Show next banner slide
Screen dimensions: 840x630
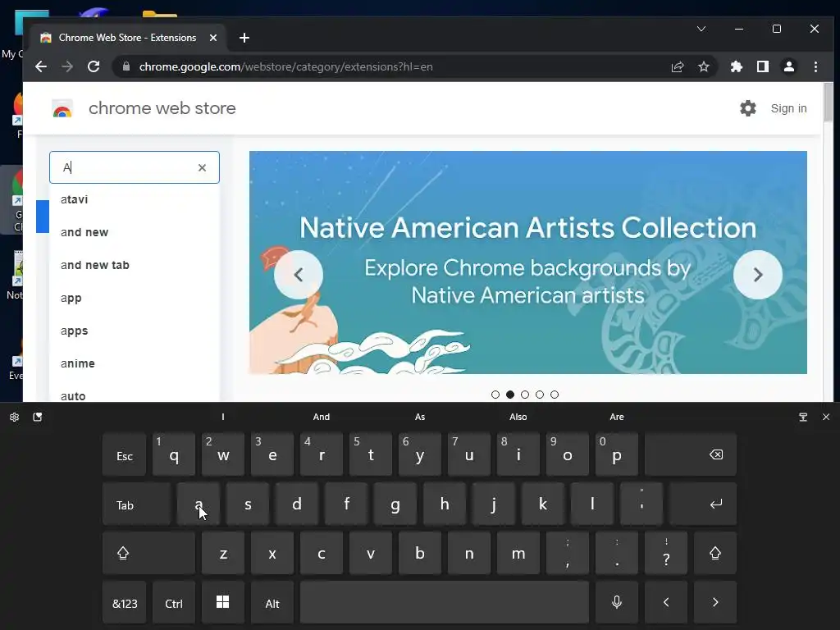point(757,275)
